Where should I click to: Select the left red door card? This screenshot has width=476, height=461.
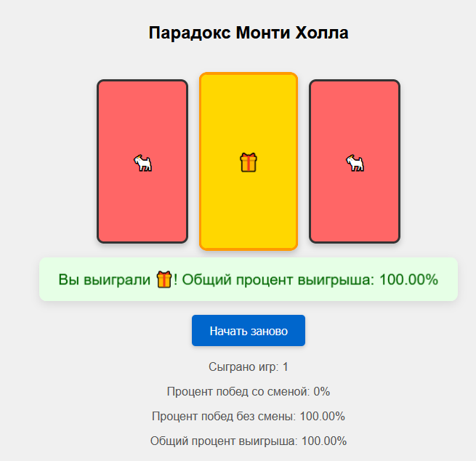coord(142,161)
